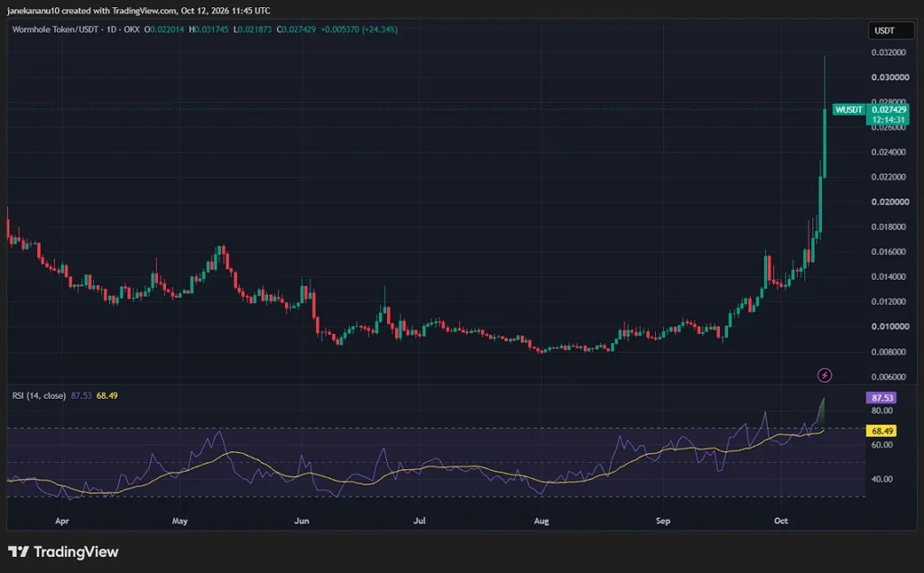Click the yellow 68.49 RSI average badge
The height and width of the screenshot is (573, 924).
pyautogui.click(x=882, y=431)
